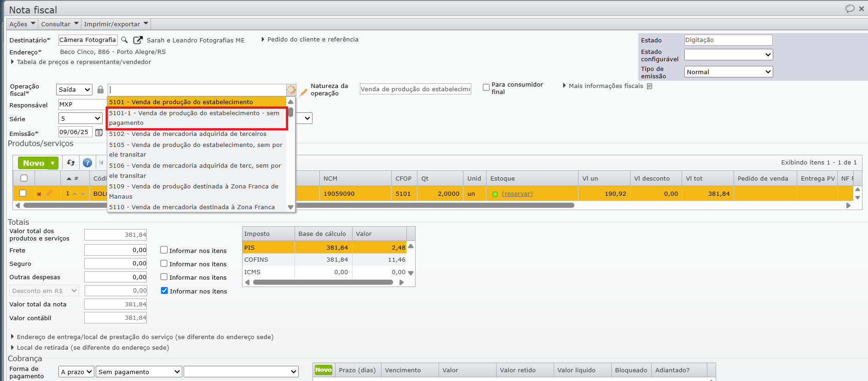Click the green stock status dot
The height and width of the screenshot is (381, 868).
click(495, 194)
